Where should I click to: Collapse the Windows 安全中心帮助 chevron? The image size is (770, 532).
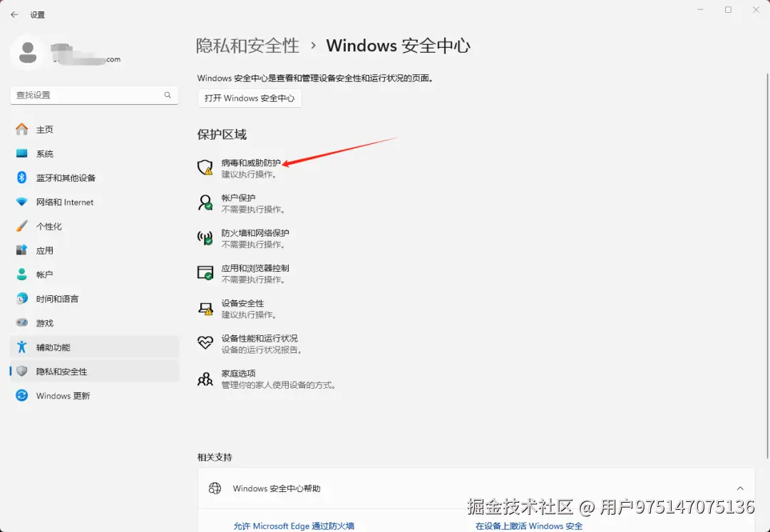pyautogui.click(x=740, y=488)
